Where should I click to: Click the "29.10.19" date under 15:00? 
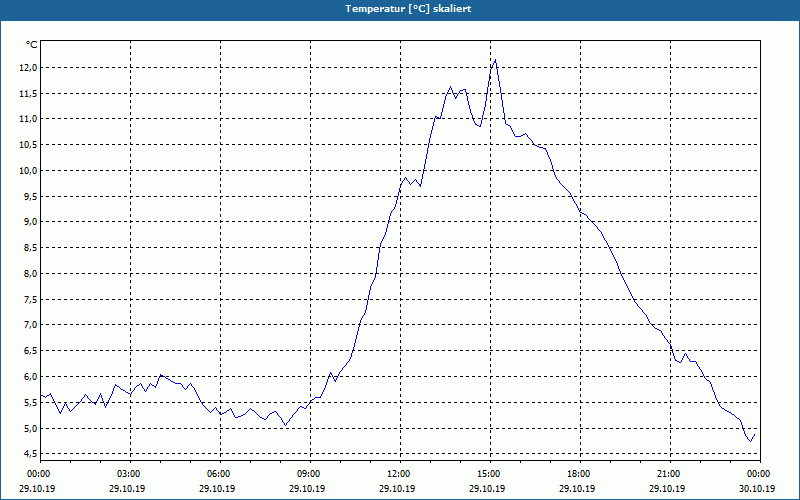pos(487,488)
